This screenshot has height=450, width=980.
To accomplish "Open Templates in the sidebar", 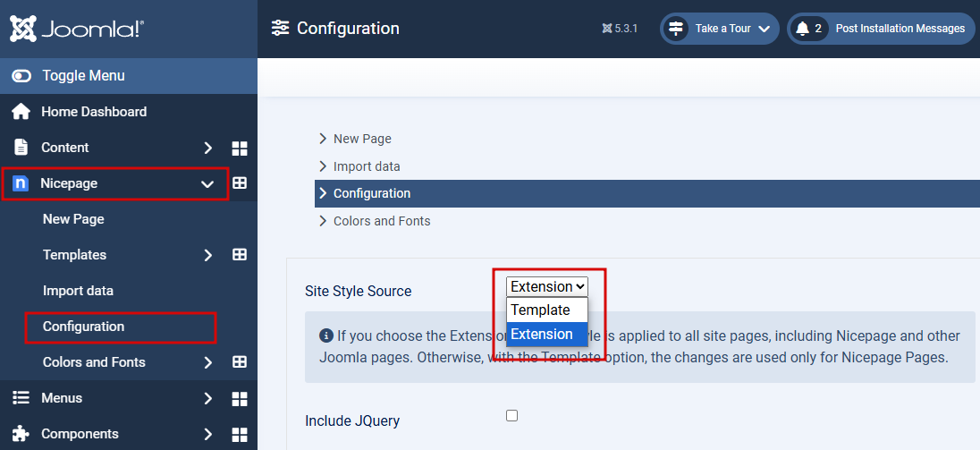I will pos(74,255).
